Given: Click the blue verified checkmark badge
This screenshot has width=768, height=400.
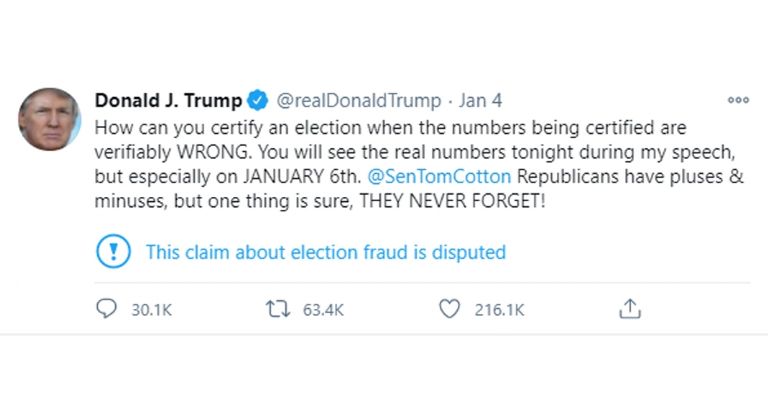Looking at the screenshot, I should (x=257, y=100).
